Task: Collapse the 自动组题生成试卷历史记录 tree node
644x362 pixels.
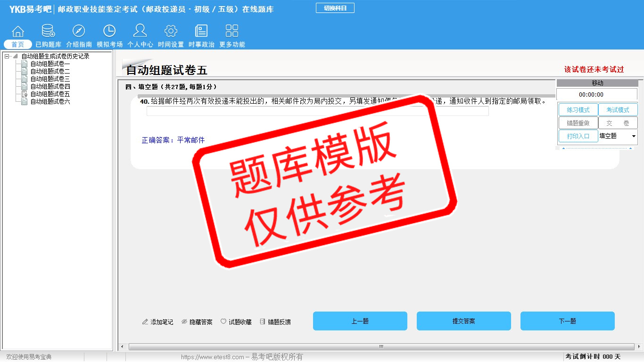Action: tap(7, 57)
